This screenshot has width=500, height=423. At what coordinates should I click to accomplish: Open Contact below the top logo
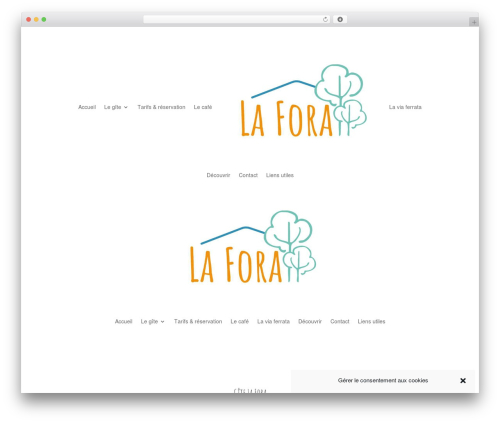point(248,175)
